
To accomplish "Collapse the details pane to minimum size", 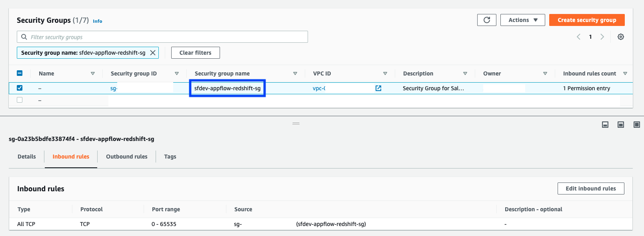I will pos(605,125).
